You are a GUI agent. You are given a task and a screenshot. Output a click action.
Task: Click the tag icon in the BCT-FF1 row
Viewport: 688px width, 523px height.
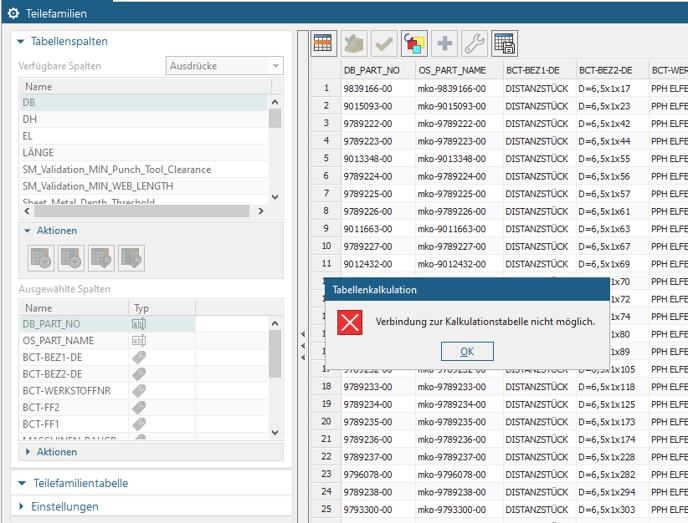139,424
